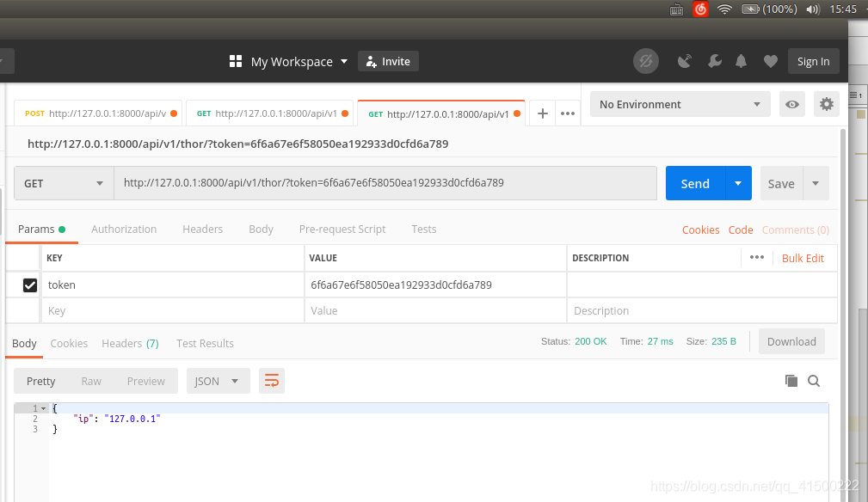The height and width of the screenshot is (502, 868).
Task: Open the Params tab
Action: coord(41,229)
